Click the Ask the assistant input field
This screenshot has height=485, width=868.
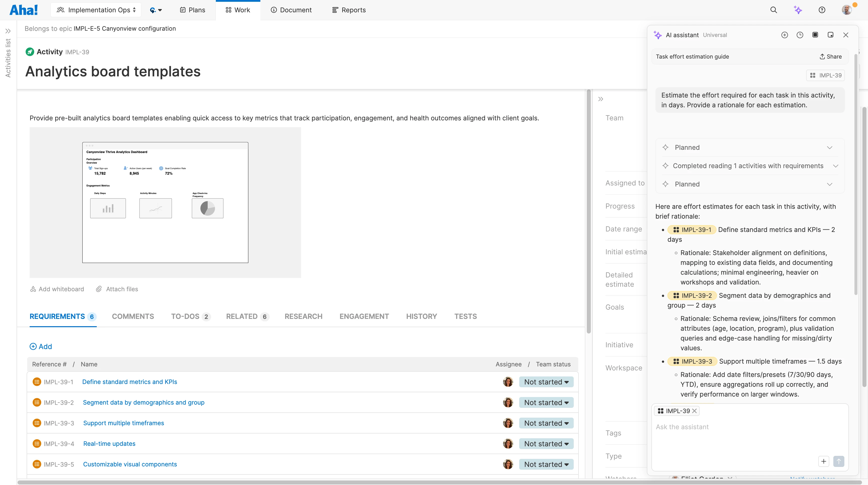[x=725, y=427]
